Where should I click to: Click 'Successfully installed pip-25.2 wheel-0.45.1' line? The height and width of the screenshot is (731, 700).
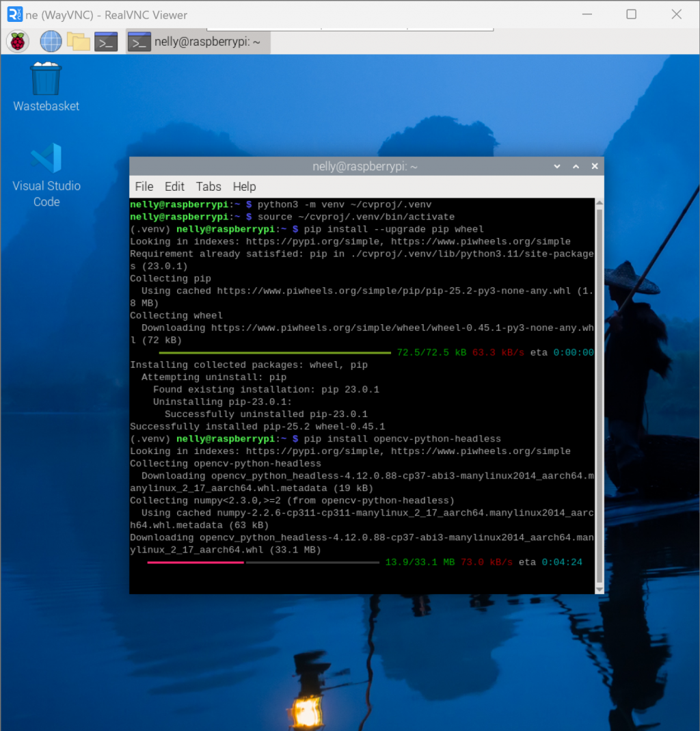[x=257, y=427]
